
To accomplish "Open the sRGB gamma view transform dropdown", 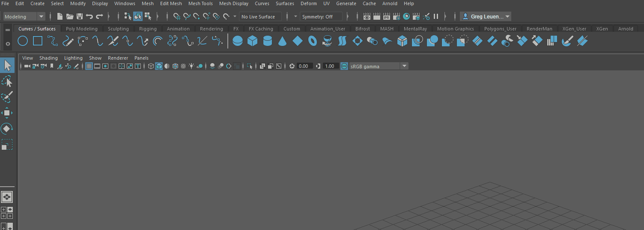I will pos(379,66).
